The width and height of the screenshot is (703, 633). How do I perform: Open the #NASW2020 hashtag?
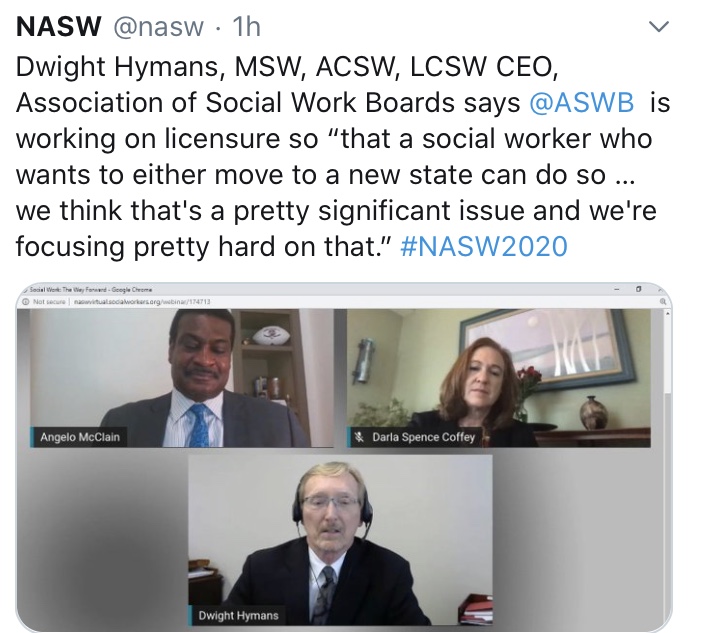[x=484, y=247]
